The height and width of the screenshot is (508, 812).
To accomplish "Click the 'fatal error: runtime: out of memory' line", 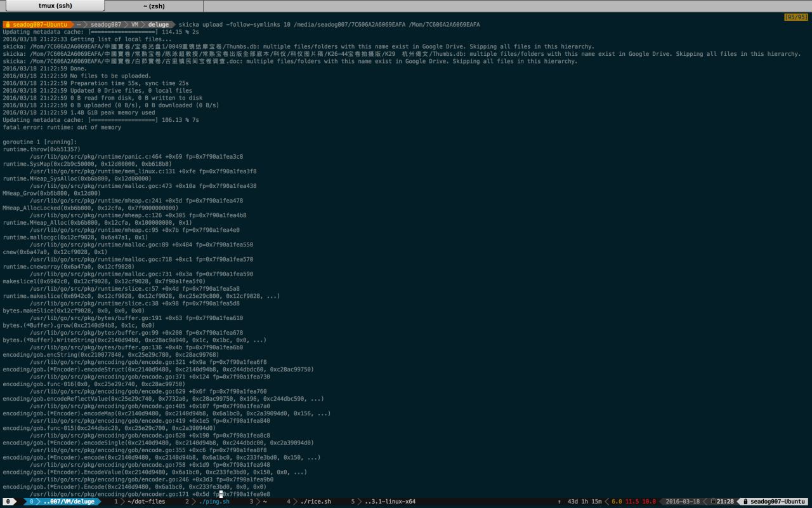I will point(62,127).
